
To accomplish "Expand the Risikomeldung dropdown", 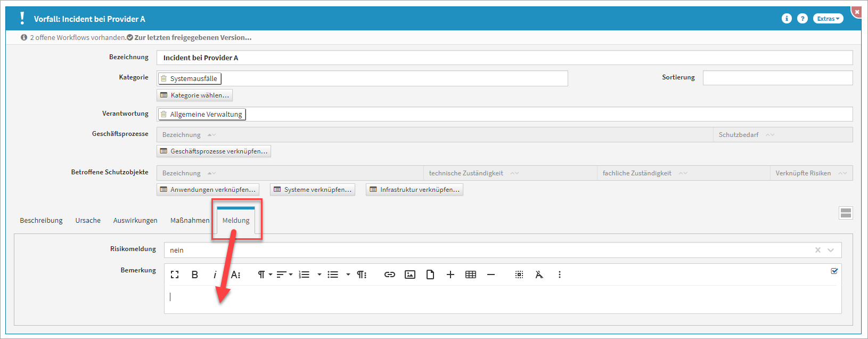I will tap(831, 250).
